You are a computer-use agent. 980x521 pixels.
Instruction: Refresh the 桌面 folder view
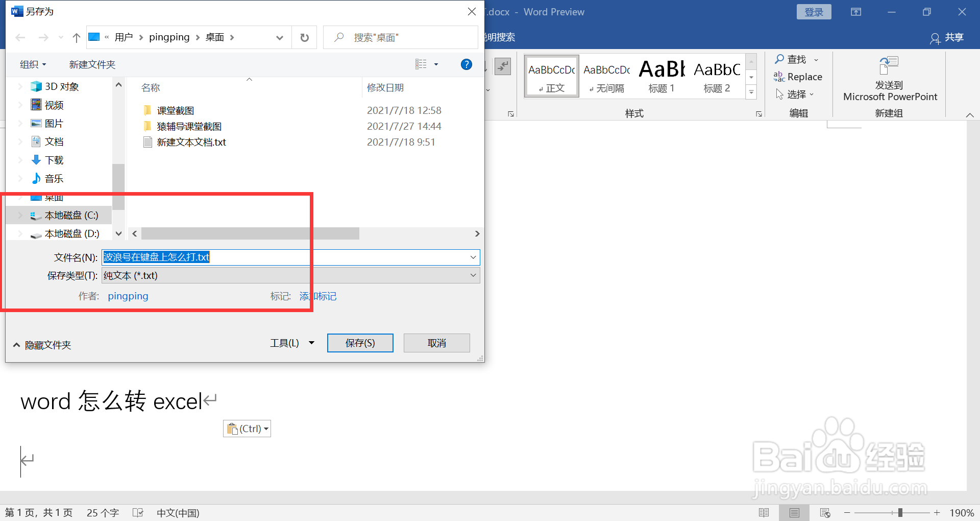pos(304,37)
